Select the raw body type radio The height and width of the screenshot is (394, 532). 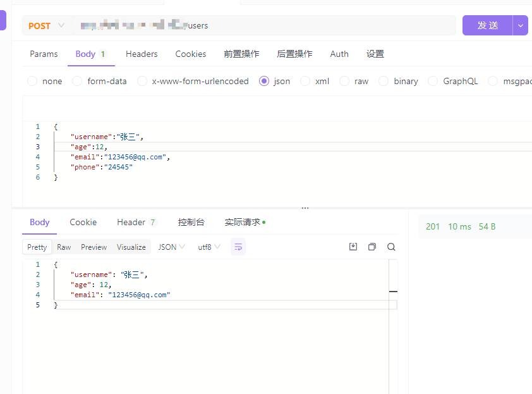(x=344, y=81)
